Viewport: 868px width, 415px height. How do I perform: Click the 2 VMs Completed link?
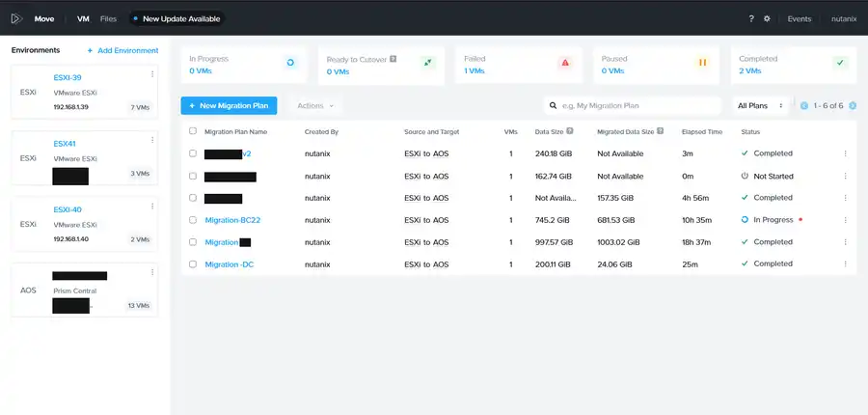pyautogui.click(x=750, y=70)
